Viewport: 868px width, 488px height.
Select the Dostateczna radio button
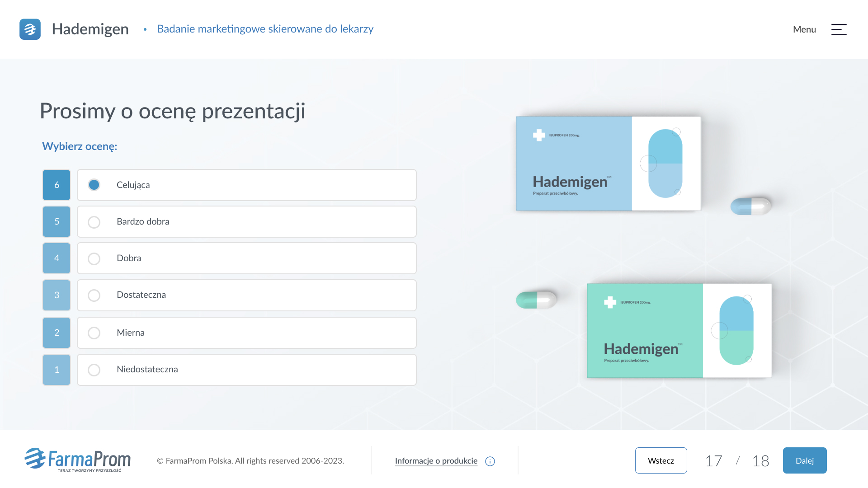[x=94, y=296]
